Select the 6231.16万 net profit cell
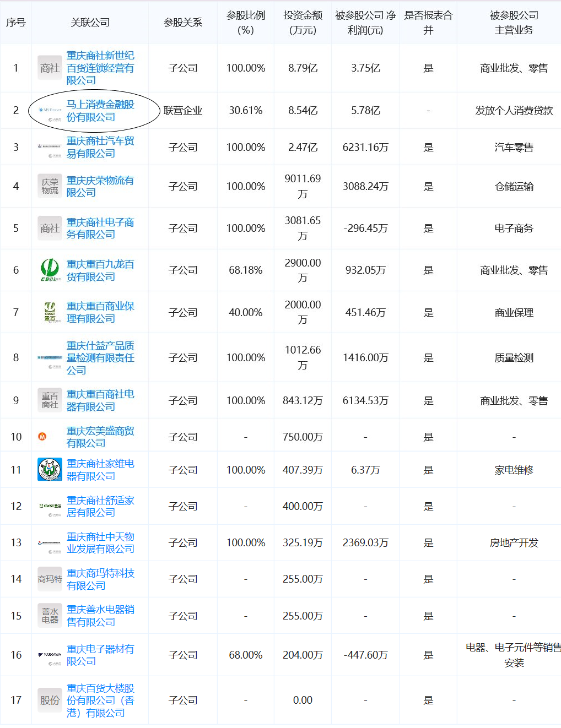This screenshot has height=728, width=561. point(365,148)
